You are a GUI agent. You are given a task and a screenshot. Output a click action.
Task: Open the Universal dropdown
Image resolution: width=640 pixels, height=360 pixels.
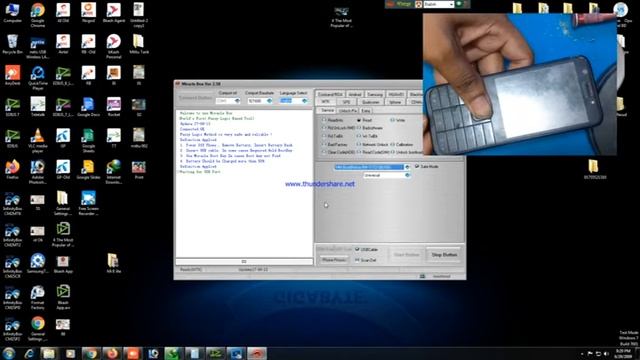tap(387, 175)
